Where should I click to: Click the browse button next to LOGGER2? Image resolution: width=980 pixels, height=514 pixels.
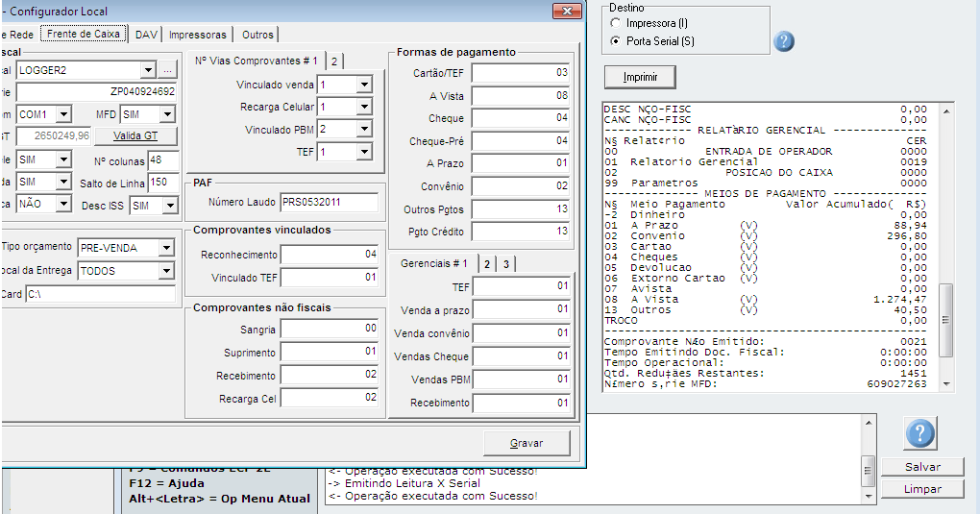[167, 70]
